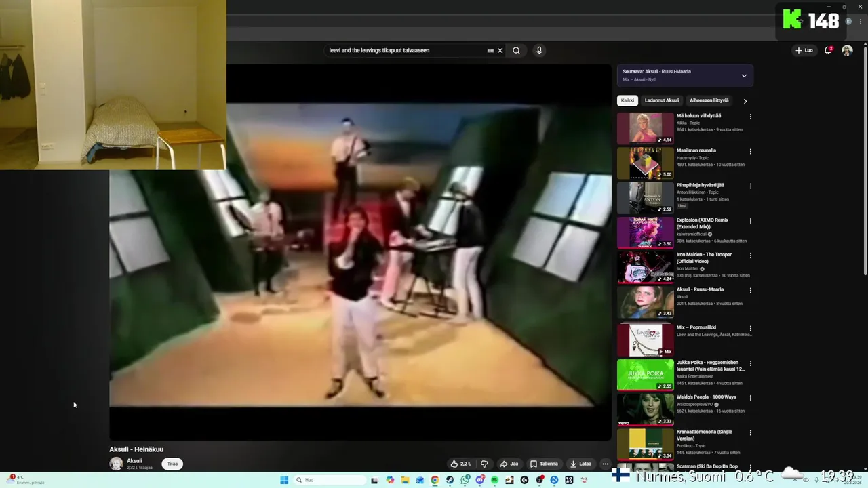This screenshot has width=868, height=488.
Task: Open the on-screen keyboard icon in search box
Action: (x=490, y=50)
